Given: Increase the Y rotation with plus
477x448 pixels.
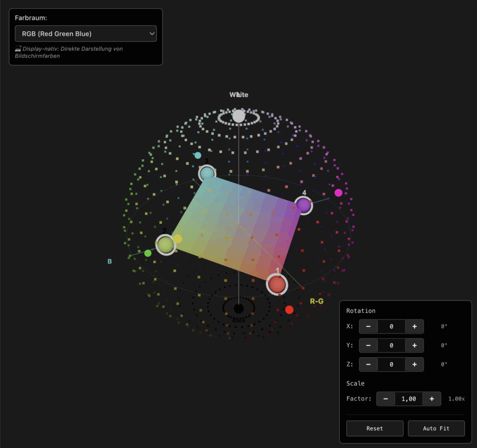Looking at the screenshot, I should [x=414, y=345].
